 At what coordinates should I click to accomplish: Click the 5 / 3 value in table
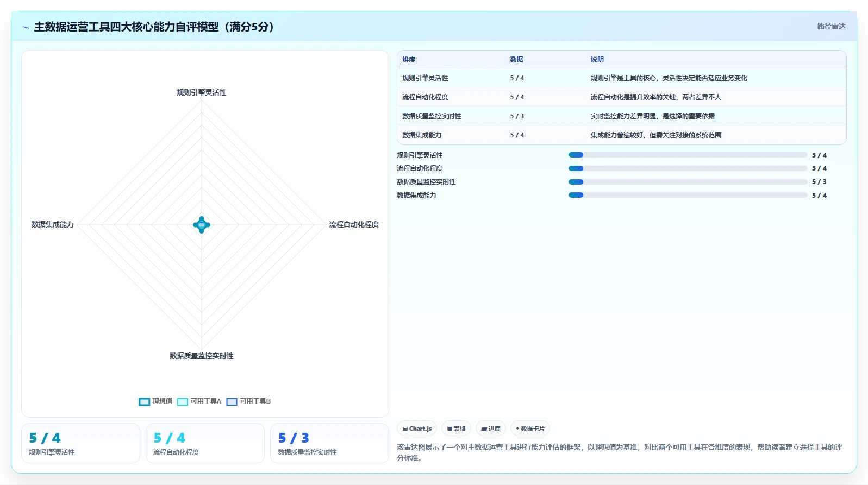pos(517,116)
